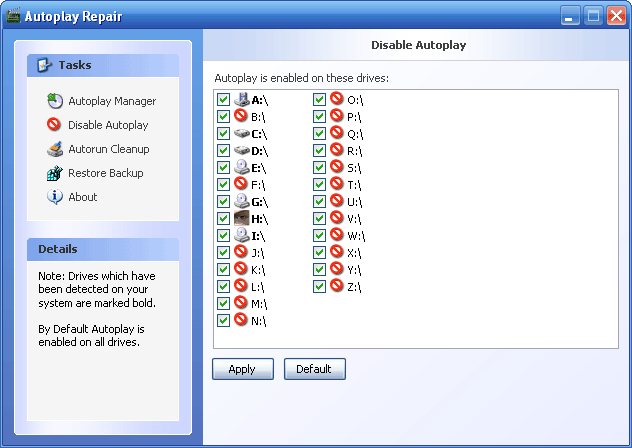
Task: Apply the autoplay drive settings
Action: tap(243, 369)
